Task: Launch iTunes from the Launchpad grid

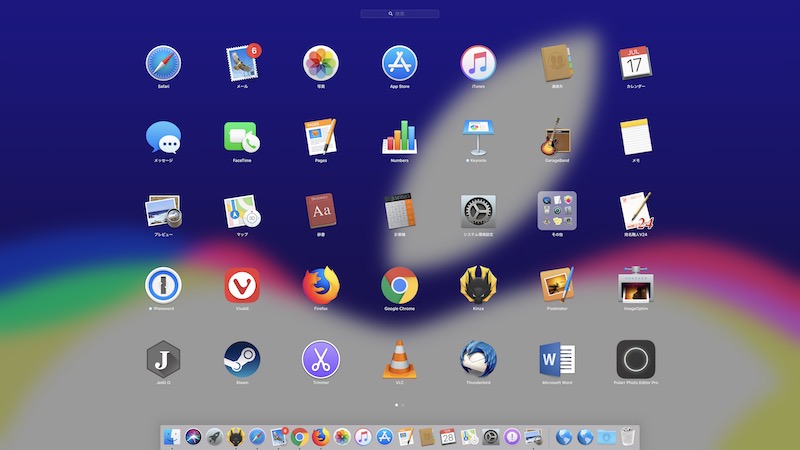Action: pyautogui.click(x=478, y=63)
